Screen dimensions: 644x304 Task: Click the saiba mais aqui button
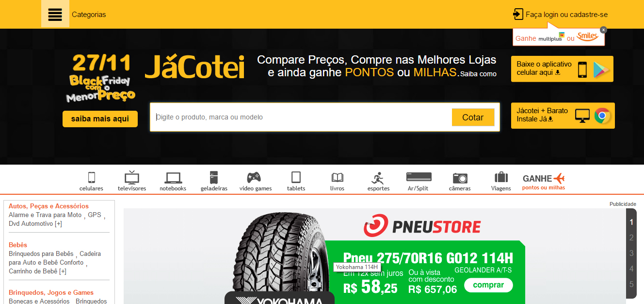(100, 119)
